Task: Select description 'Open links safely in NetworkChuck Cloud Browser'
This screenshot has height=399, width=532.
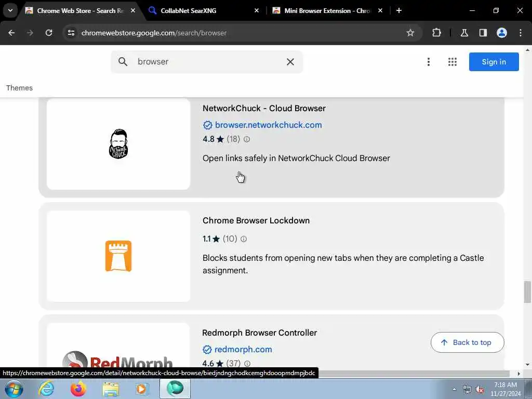Action: coord(296,158)
